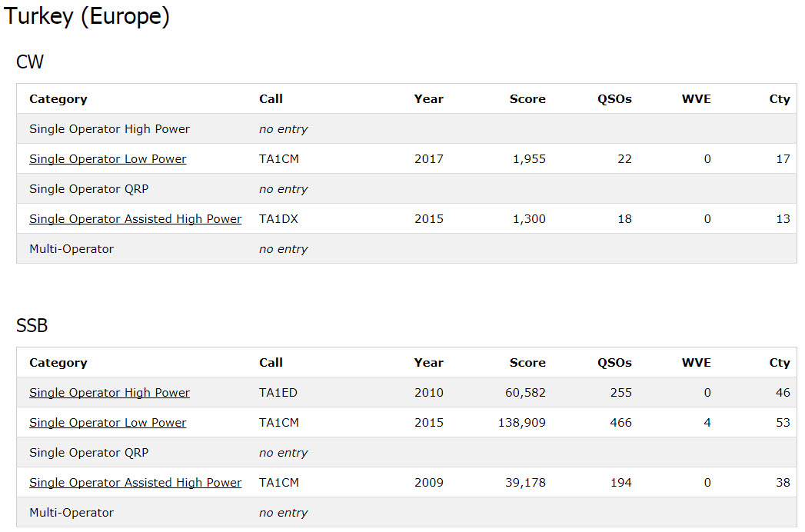
Task: Open SSB Single Operator Assisted High Power link
Action: (x=135, y=483)
